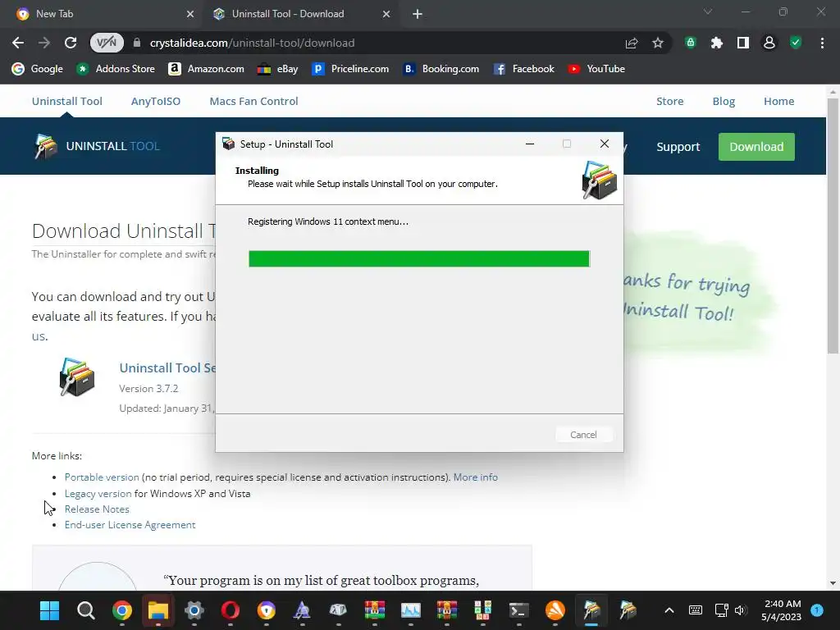The image size is (840, 630).
Task: Click the page vertical scrollbar thumb
Action: coord(833,225)
